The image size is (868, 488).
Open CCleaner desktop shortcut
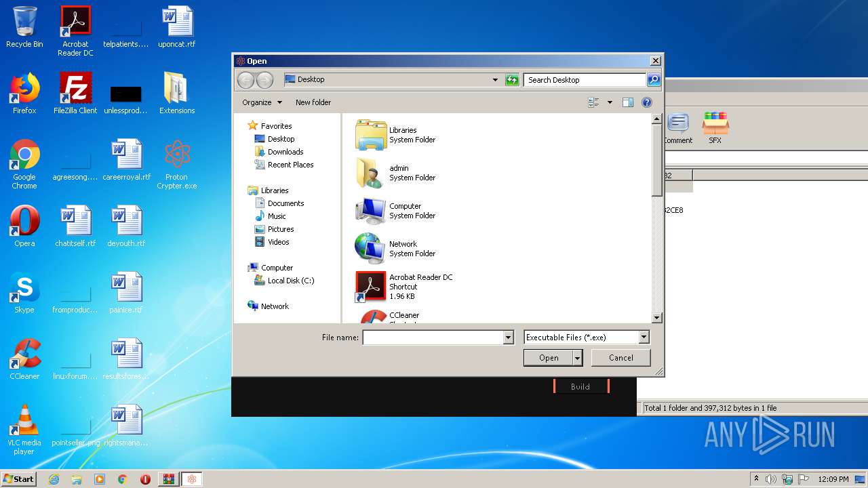[24, 359]
